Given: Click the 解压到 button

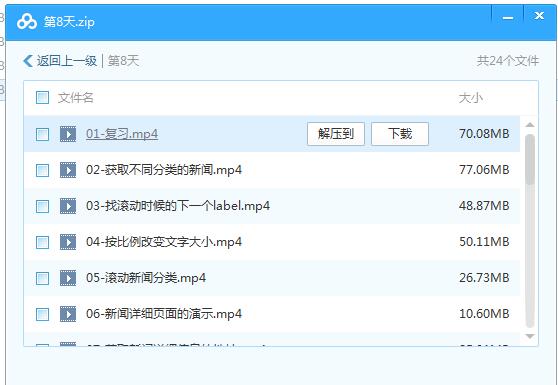Looking at the screenshot, I should (x=336, y=134).
